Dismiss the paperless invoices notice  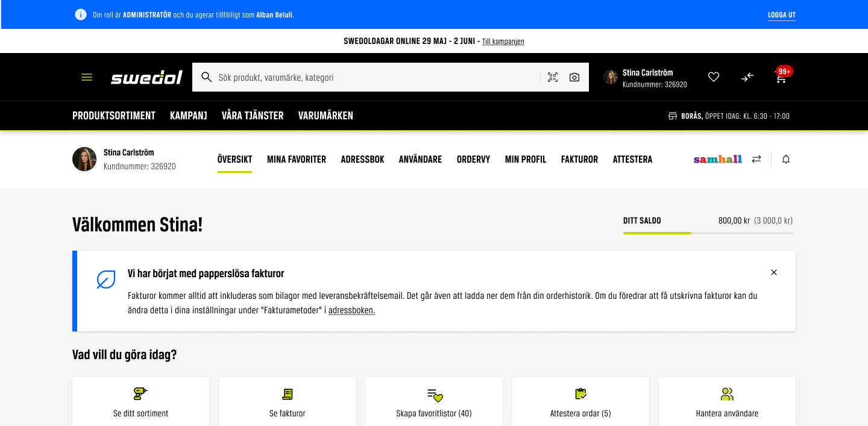(774, 272)
